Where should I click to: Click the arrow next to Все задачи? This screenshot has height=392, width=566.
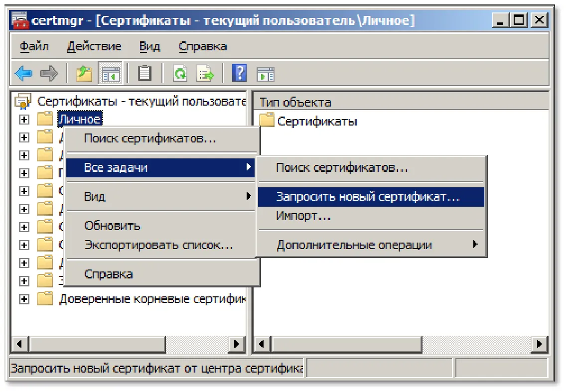[x=248, y=167]
